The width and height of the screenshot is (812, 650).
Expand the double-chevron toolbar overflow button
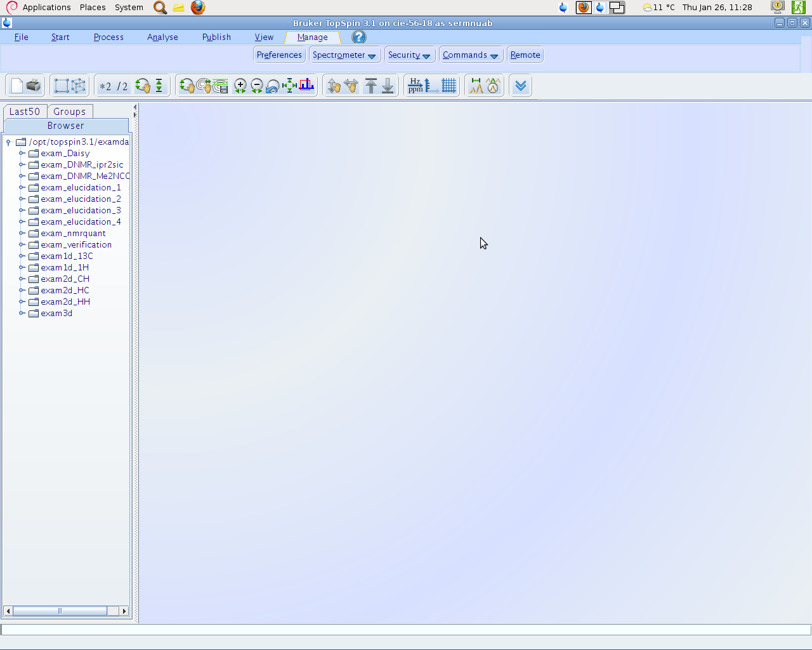pos(521,86)
